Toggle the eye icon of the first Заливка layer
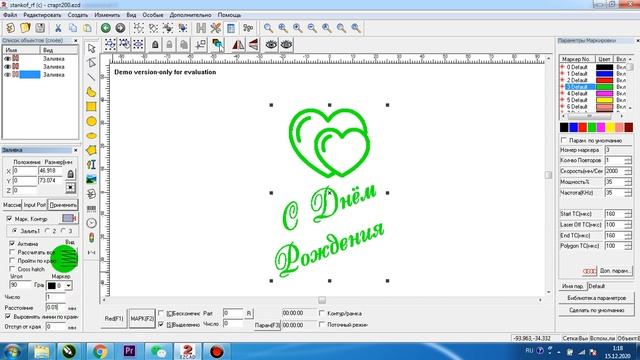This screenshot has height=360, width=640. [7, 58]
